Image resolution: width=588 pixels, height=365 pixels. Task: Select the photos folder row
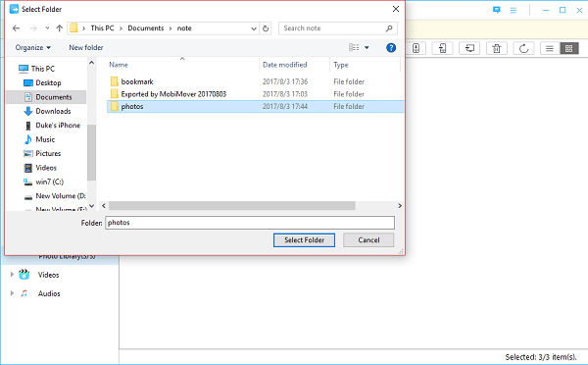coord(255,107)
